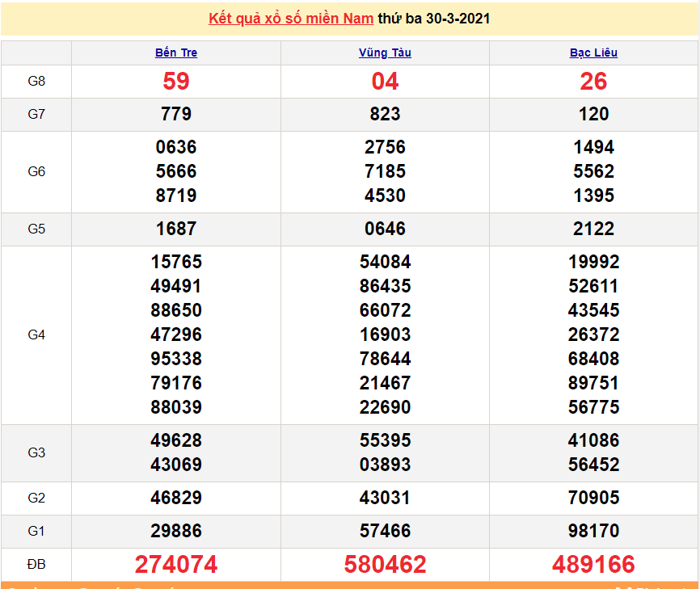Viewport: 700px width, 589px height.
Task: Select the Vũng Tàu G2 number 43031
Action: (385, 498)
